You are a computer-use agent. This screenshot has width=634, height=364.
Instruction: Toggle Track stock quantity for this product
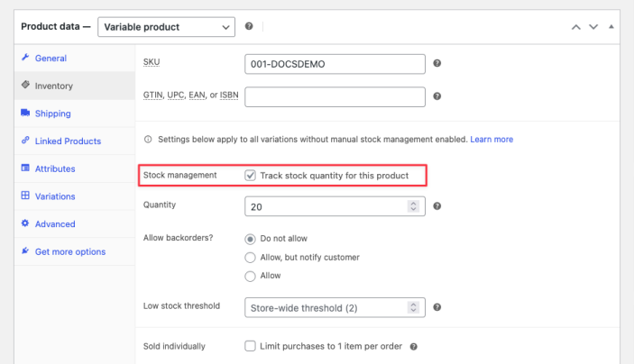[x=251, y=175]
